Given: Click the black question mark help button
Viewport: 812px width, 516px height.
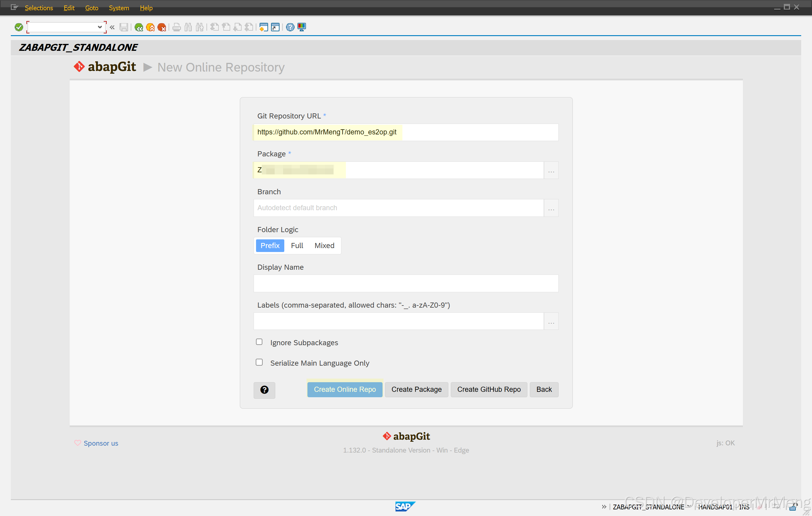Looking at the screenshot, I should point(264,390).
